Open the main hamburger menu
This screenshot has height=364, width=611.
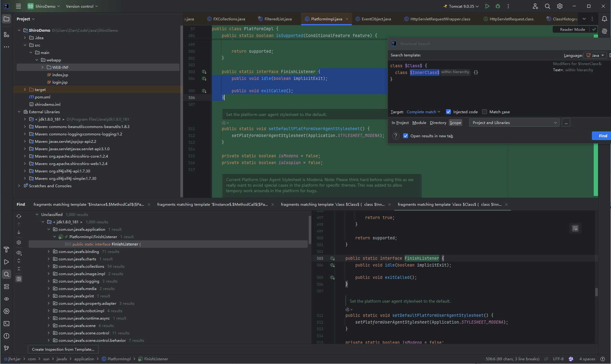[19, 6]
